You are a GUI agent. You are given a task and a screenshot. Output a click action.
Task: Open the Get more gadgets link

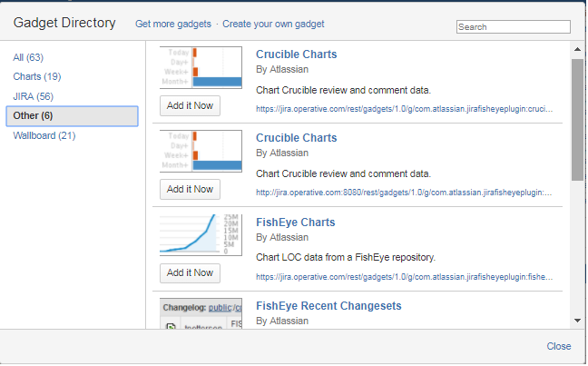pyautogui.click(x=173, y=24)
